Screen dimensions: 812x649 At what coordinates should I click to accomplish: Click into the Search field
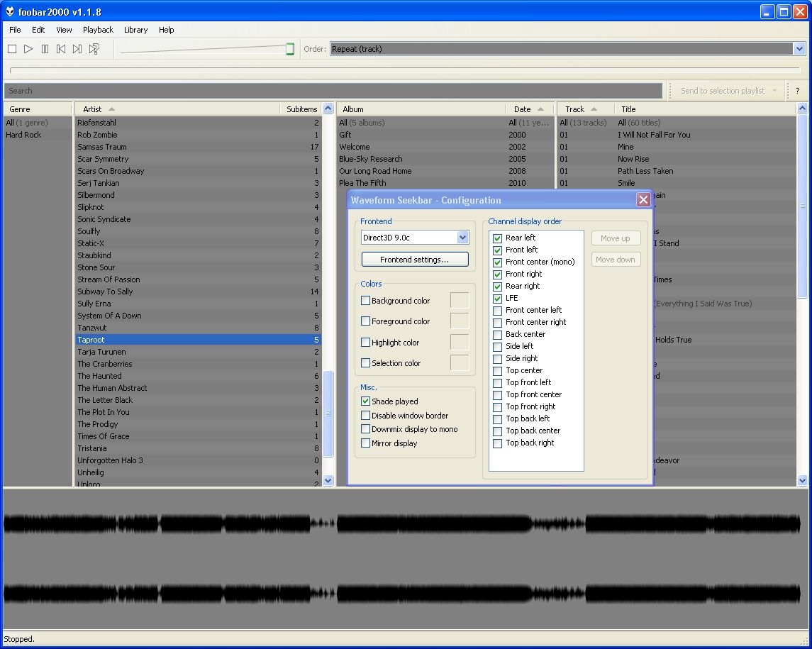pyautogui.click(x=333, y=91)
